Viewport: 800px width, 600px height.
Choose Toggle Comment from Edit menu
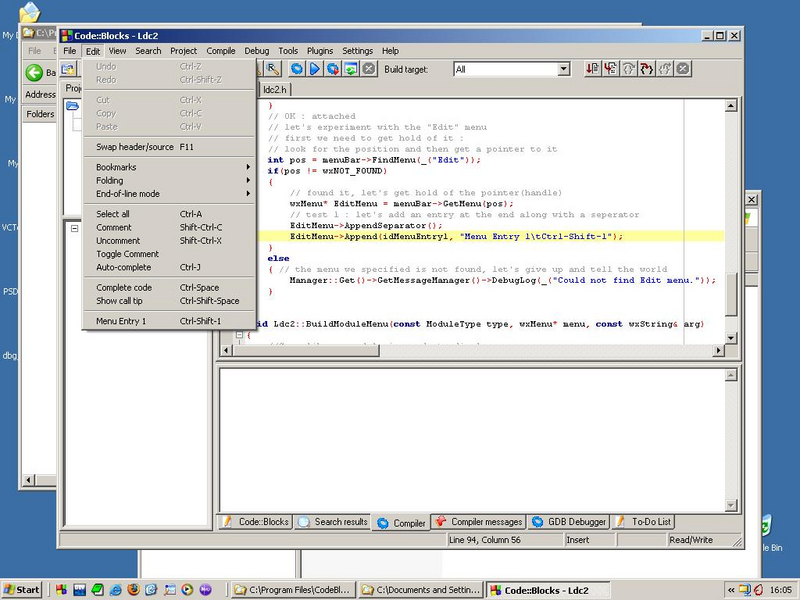[169, 254]
